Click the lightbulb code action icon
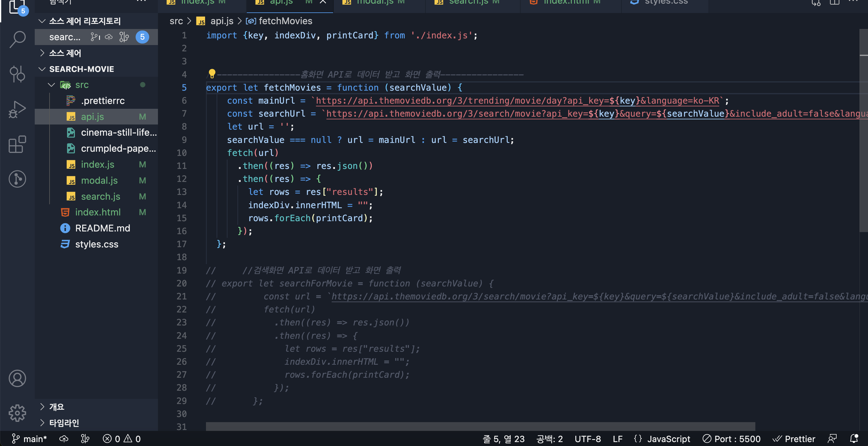The image size is (868, 446). [212, 73]
